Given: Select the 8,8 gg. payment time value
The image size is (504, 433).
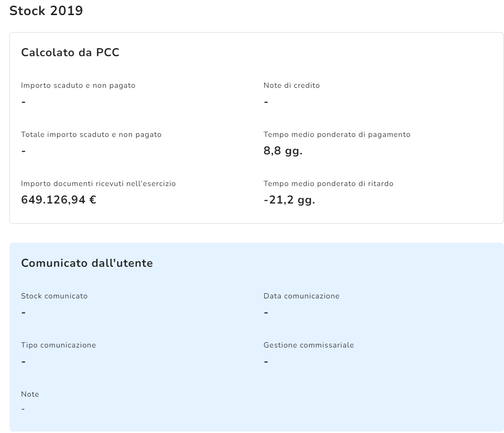Looking at the screenshot, I should pyautogui.click(x=282, y=151).
